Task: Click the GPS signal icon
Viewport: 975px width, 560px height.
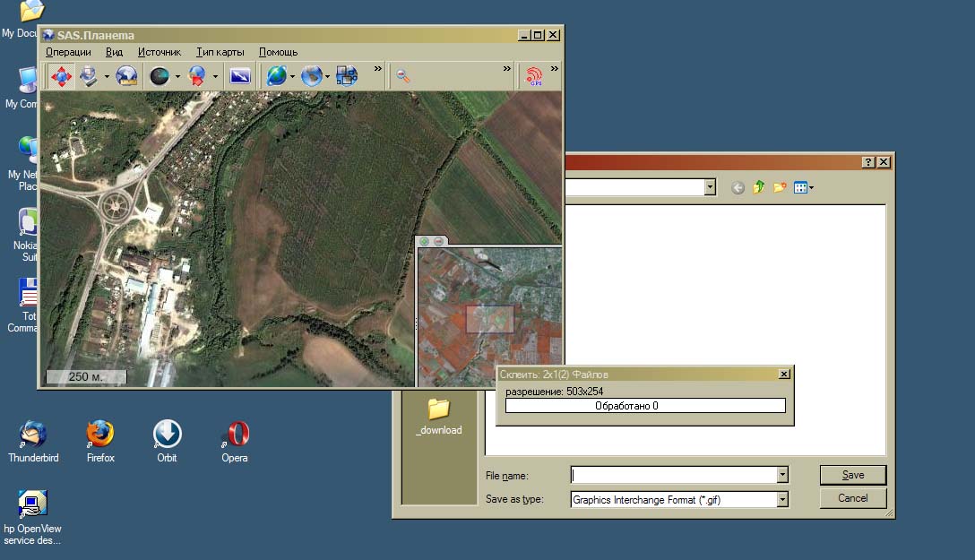Action: (534, 77)
